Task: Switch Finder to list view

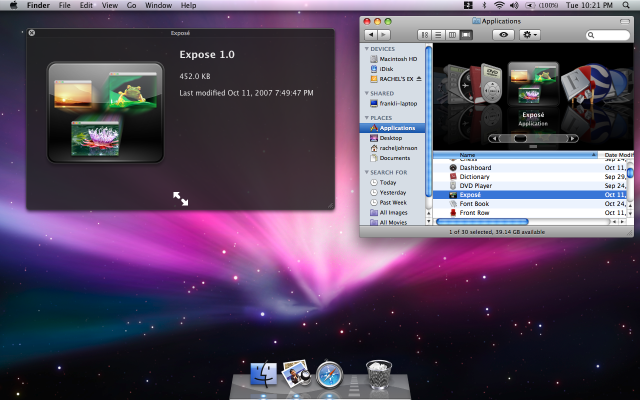Action: (438, 35)
